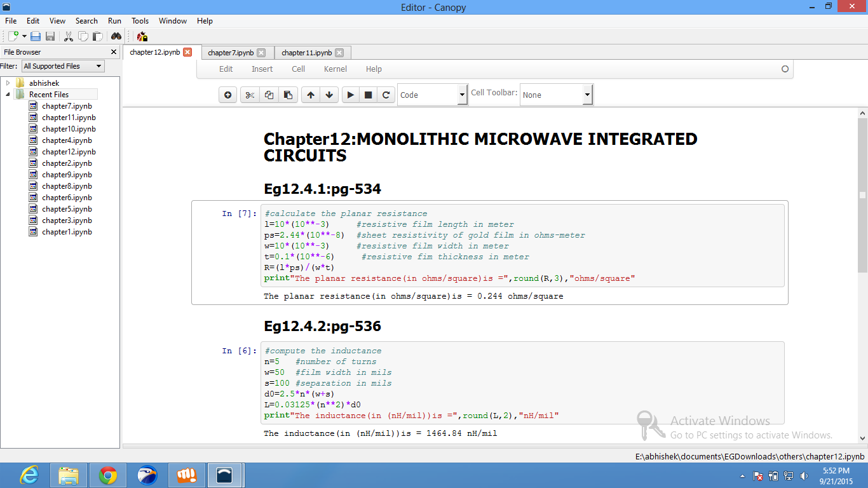This screenshot has height=488, width=868.
Task: Click the bug debugger icon in toolbar
Action: click(x=142, y=37)
